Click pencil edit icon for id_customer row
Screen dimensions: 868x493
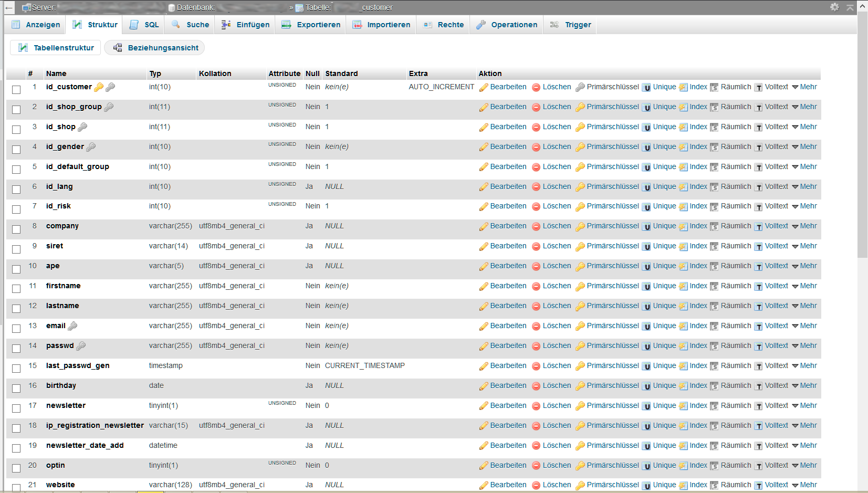484,87
